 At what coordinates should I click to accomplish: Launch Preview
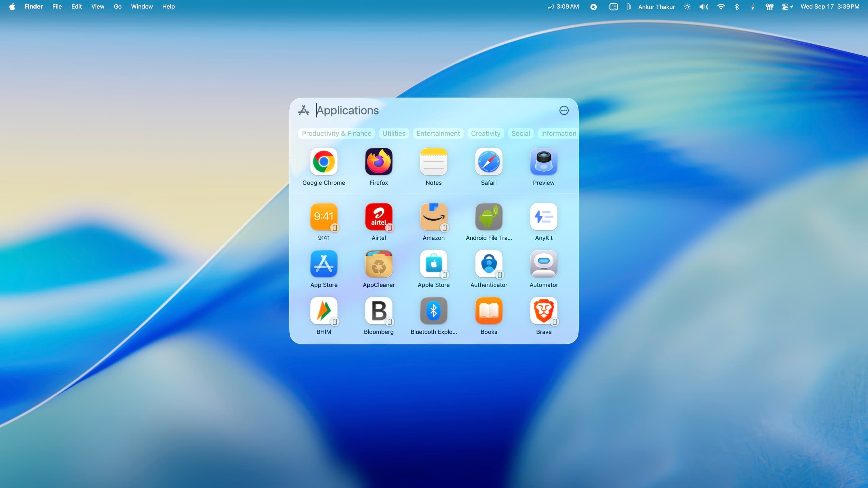point(544,162)
